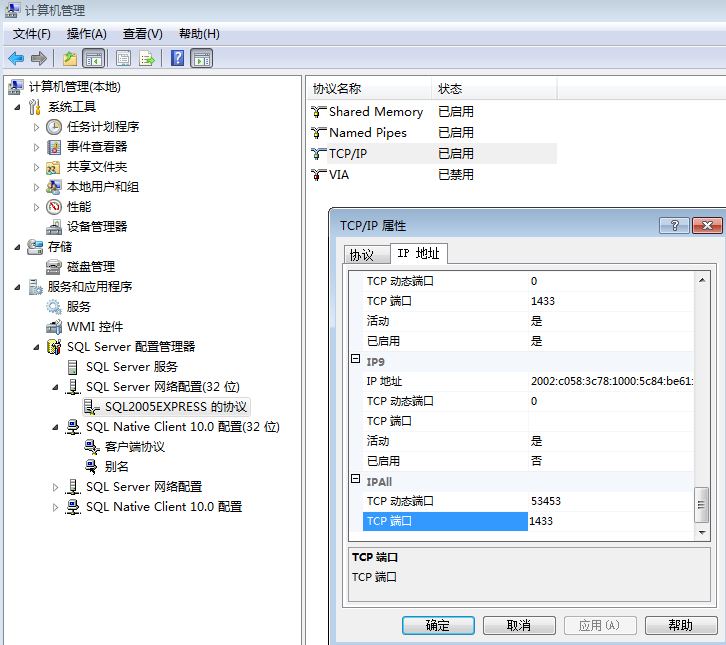This screenshot has width=726, height=645.
Task: Click the Up one level folder icon
Action: click(70, 58)
